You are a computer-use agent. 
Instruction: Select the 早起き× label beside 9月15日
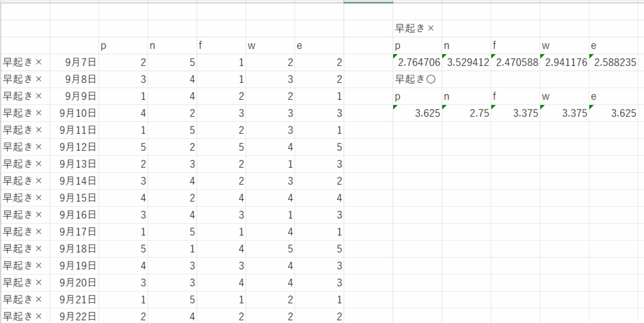click(25, 198)
